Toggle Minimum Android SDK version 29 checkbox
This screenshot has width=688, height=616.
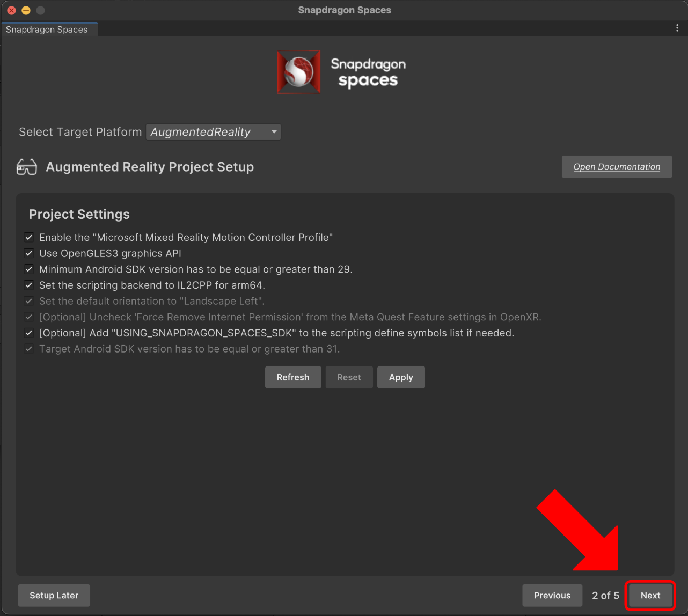(29, 269)
